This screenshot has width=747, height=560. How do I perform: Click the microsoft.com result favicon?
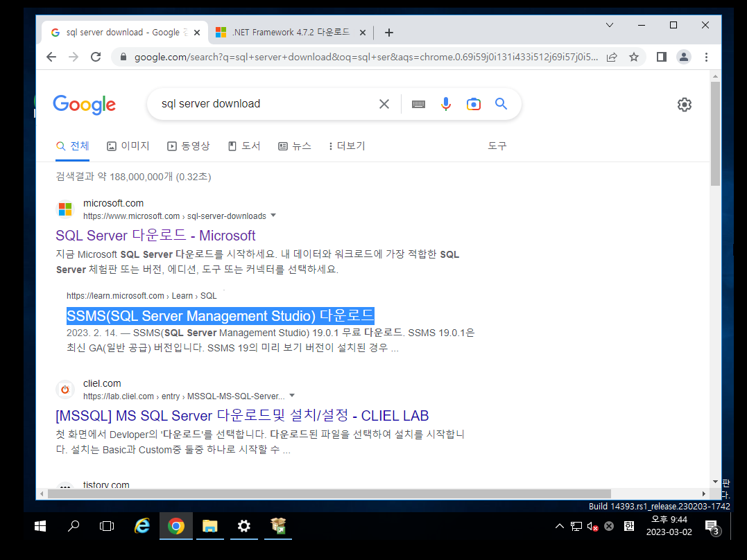coord(65,209)
